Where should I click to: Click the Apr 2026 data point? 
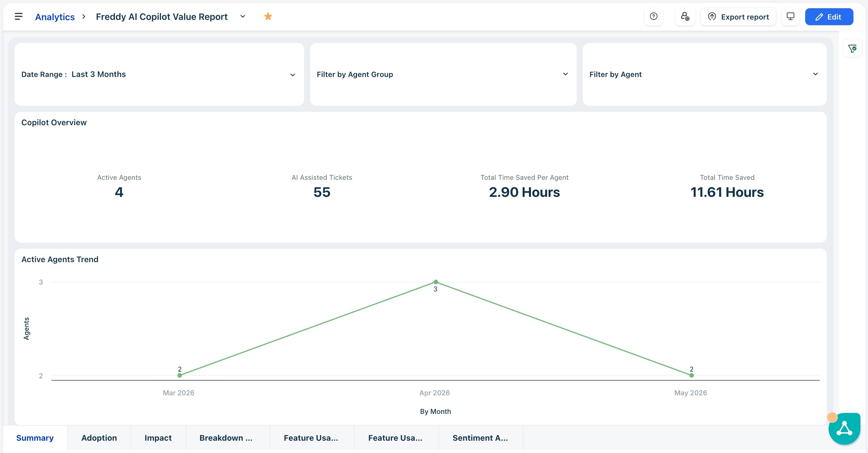435,282
